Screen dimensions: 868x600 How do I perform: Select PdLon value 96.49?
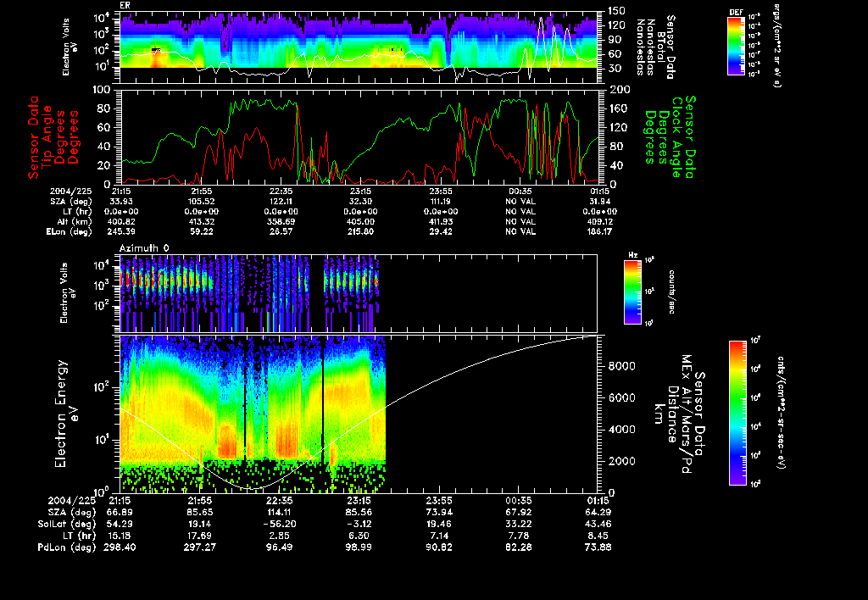[x=281, y=547]
